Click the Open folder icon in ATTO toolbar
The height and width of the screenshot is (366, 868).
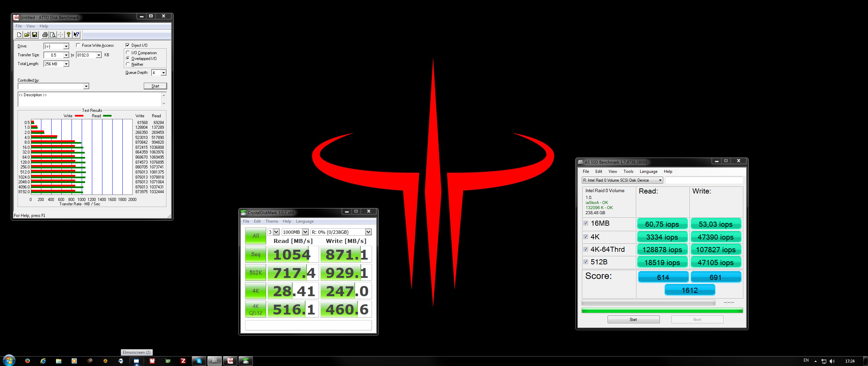(x=27, y=35)
